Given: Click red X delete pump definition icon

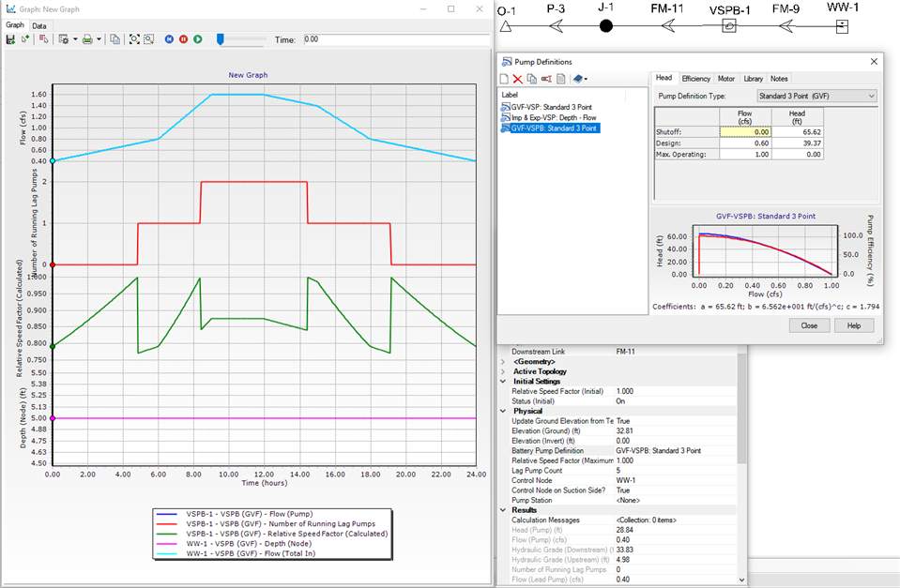Looking at the screenshot, I should (517, 79).
